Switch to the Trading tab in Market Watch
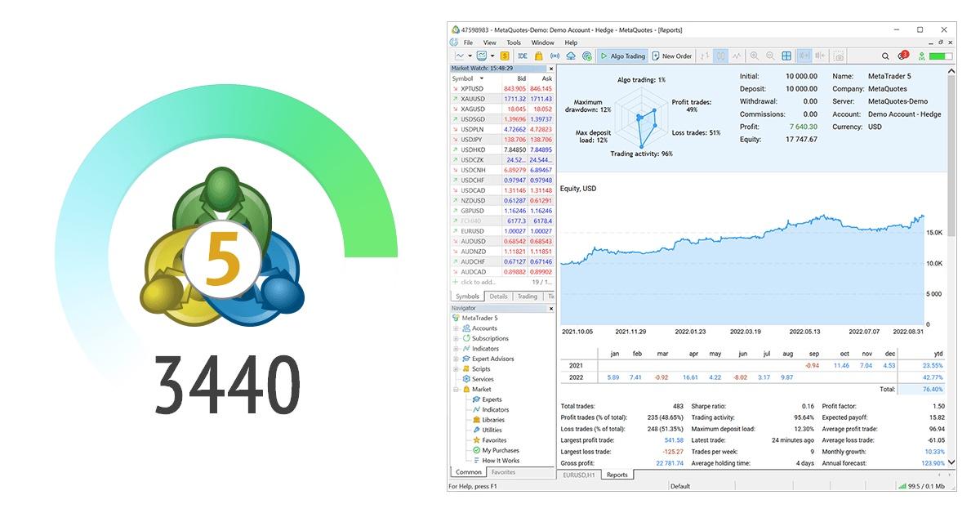980x513 pixels. (x=527, y=297)
